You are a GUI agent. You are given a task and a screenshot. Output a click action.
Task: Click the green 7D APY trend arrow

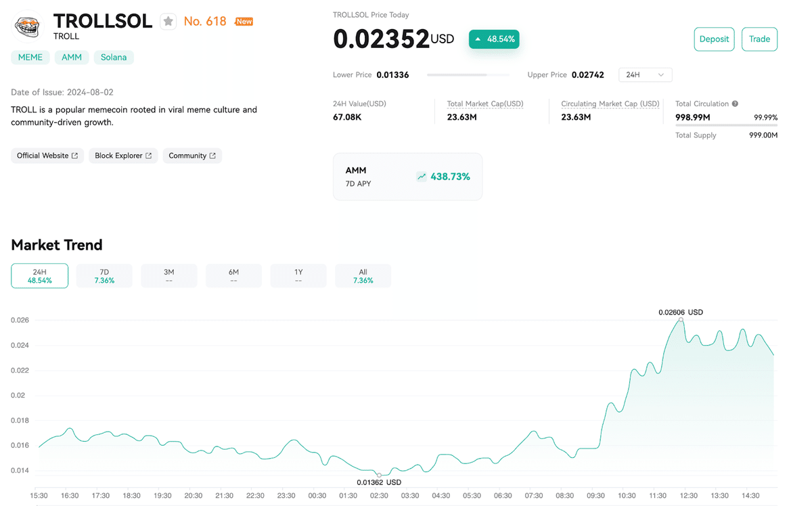point(421,176)
